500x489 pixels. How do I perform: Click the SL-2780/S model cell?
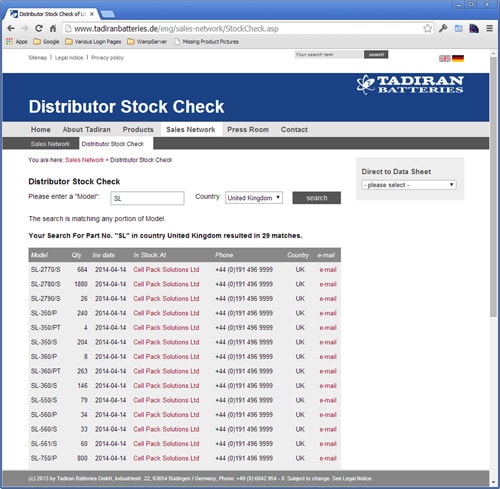point(46,284)
